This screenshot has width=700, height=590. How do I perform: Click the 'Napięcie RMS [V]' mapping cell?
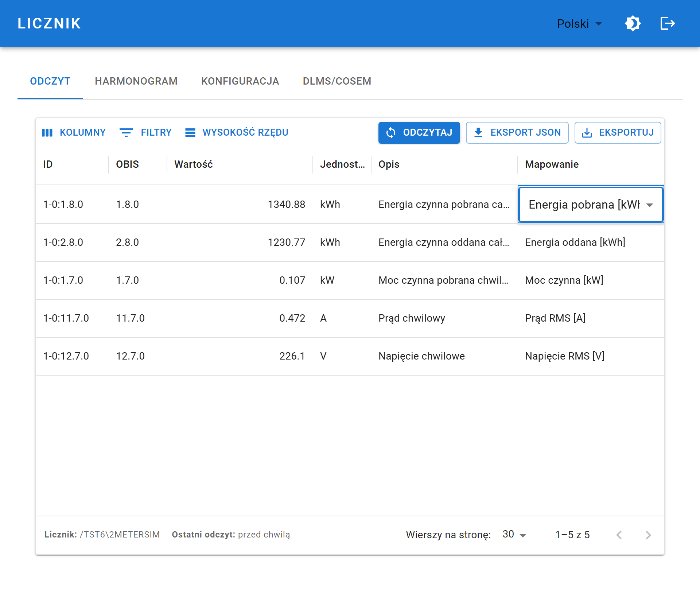pyautogui.click(x=591, y=356)
